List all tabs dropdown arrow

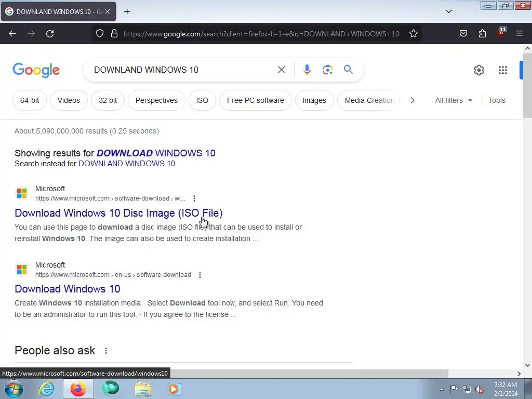point(448,11)
